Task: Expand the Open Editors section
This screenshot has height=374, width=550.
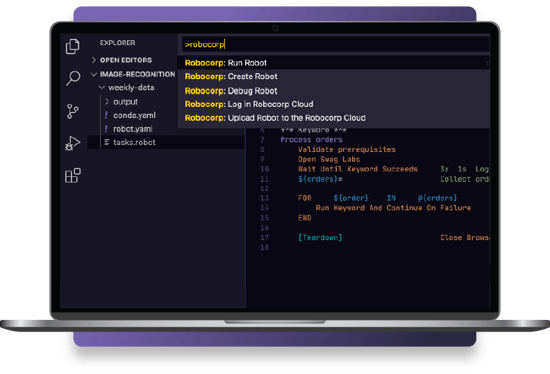Action: pos(94,60)
